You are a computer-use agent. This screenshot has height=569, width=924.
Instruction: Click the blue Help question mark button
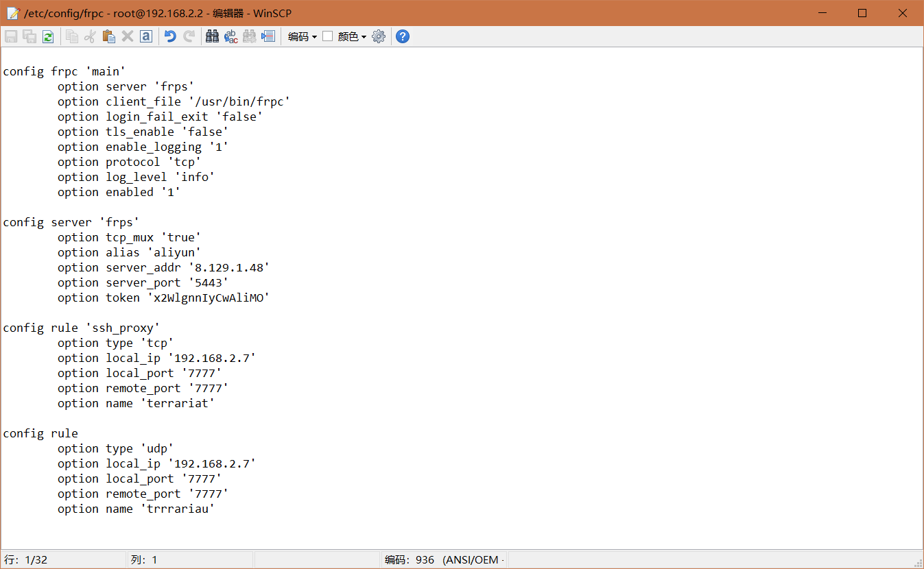tap(403, 36)
